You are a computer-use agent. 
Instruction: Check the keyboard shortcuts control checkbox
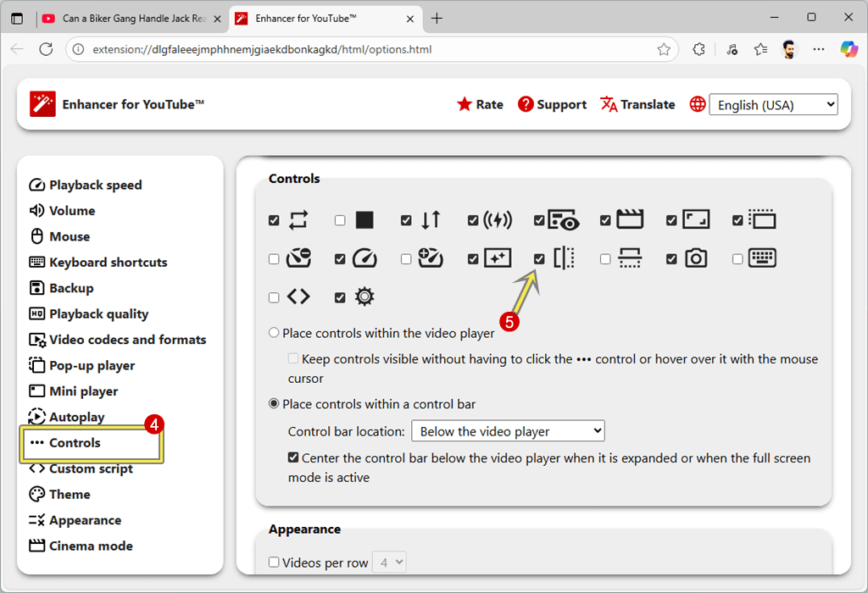pyautogui.click(x=737, y=259)
